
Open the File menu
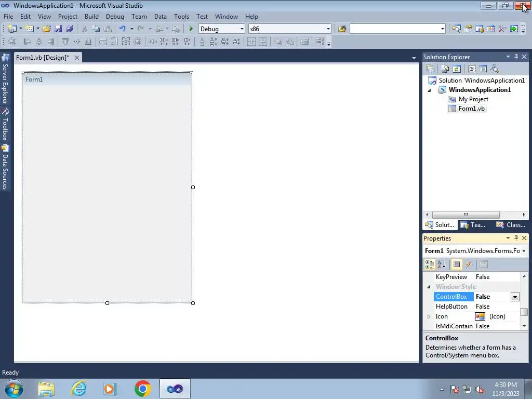tap(8, 16)
